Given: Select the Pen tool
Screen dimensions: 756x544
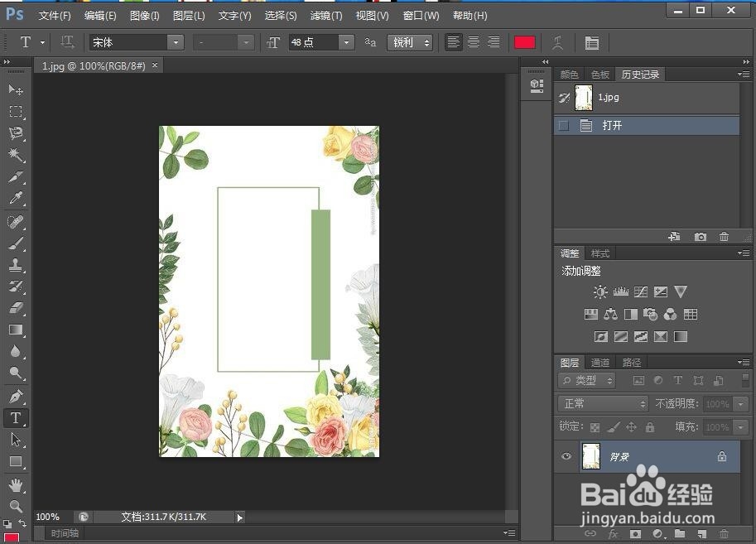Looking at the screenshot, I should pyautogui.click(x=16, y=397).
